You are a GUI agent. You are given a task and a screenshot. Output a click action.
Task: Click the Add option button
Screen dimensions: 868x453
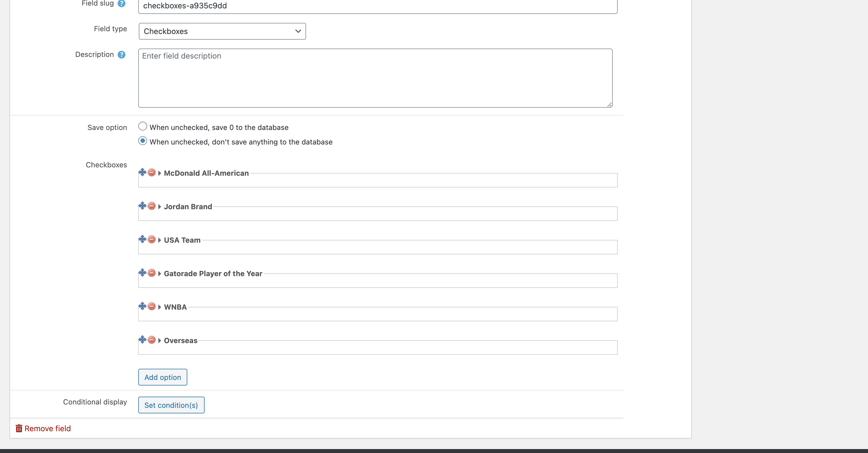[163, 377]
